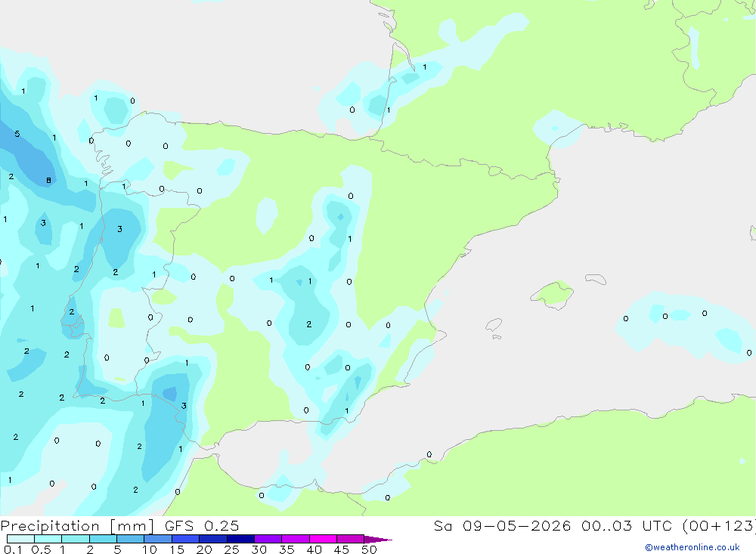
Task: Click the 0.1–0.5 mm legend color swatch
Action: point(20,539)
